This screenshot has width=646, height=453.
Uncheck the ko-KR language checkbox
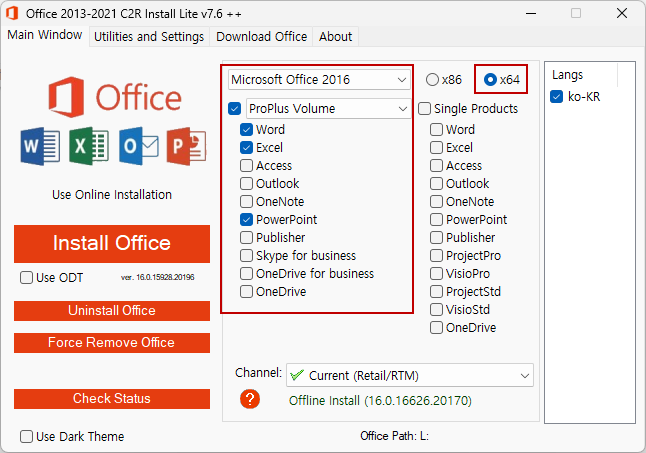click(557, 97)
